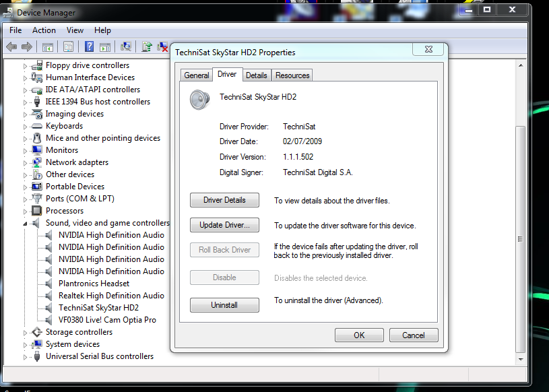Switch to the Resources tab

[292, 75]
